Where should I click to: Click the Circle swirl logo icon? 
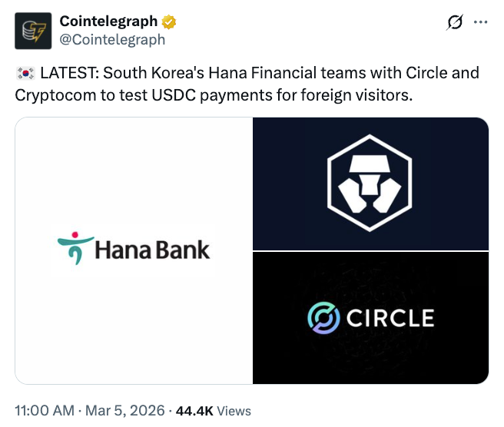click(324, 317)
